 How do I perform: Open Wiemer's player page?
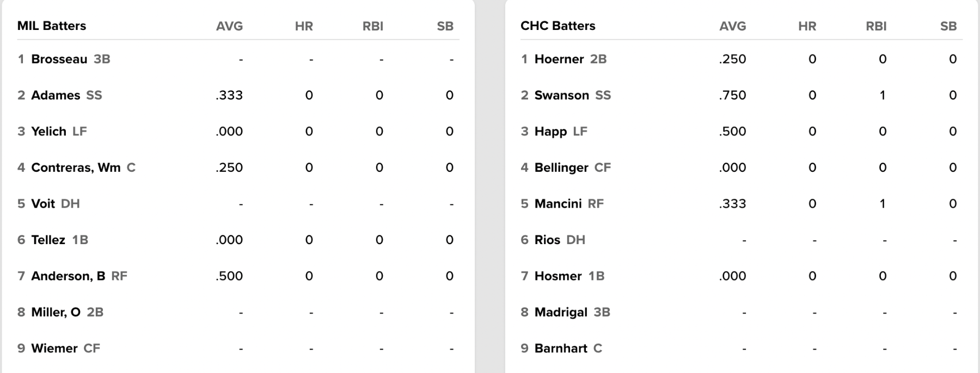click(54, 349)
